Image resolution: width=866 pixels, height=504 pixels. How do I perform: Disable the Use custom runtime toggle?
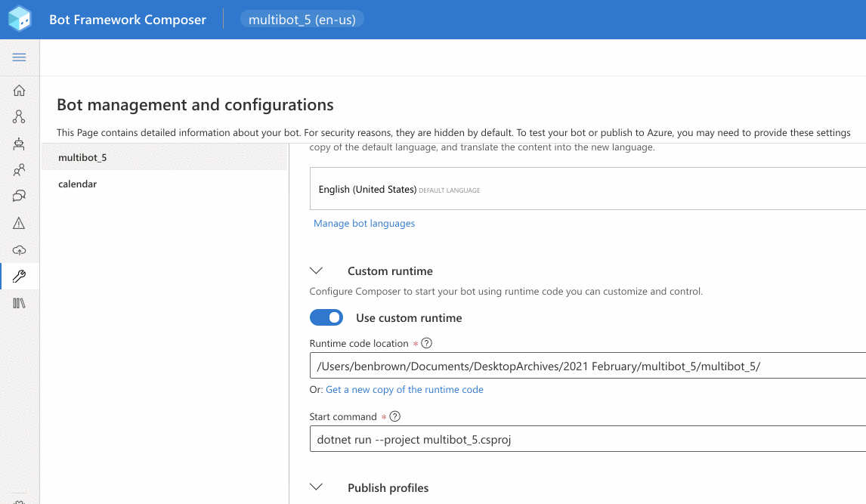326,317
